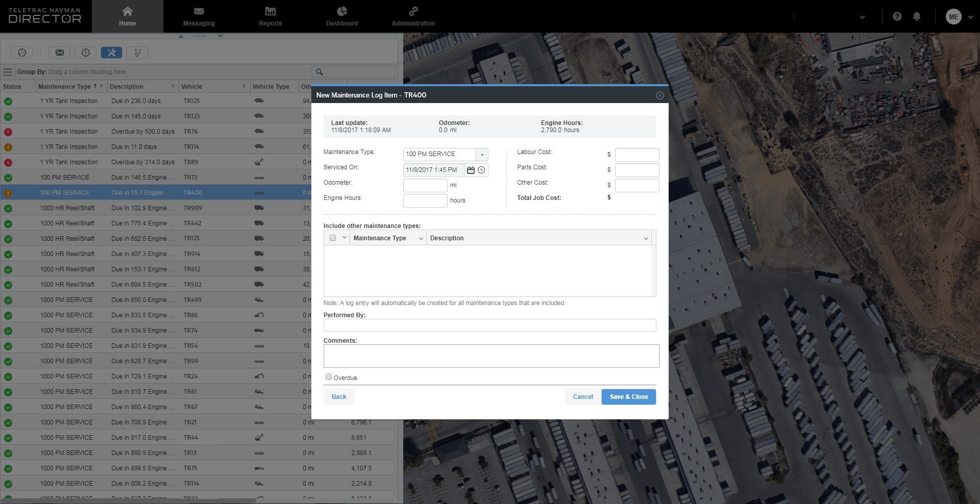Click the route toolbar icon
The width and height of the screenshot is (980, 504).
tap(137, 53)
